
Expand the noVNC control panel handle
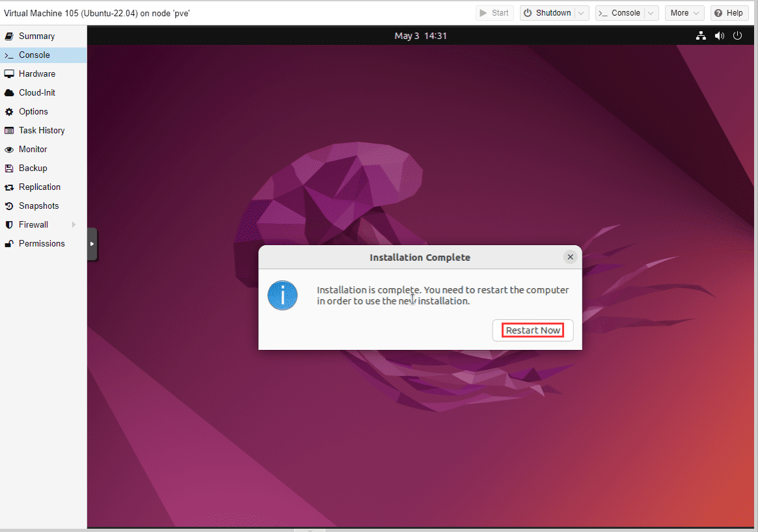[x=92, y=244]
